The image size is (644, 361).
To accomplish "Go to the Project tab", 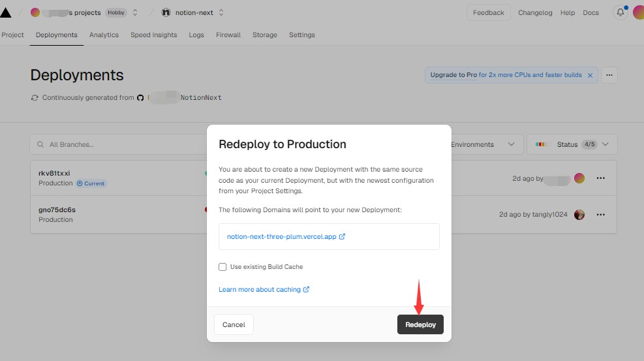I will (12, 35).
